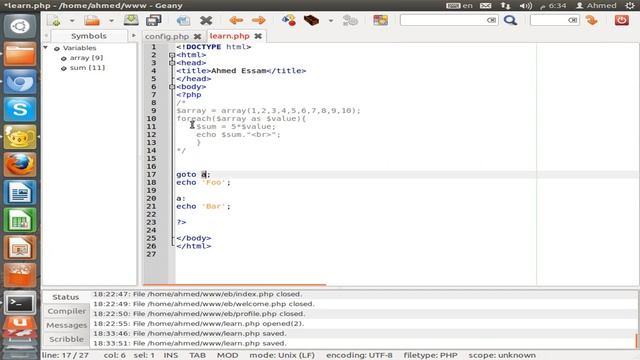The width and height of the screenshot is (640, 360).
Task: Create a new file with toolbar icon
Action: coord(54,20)
